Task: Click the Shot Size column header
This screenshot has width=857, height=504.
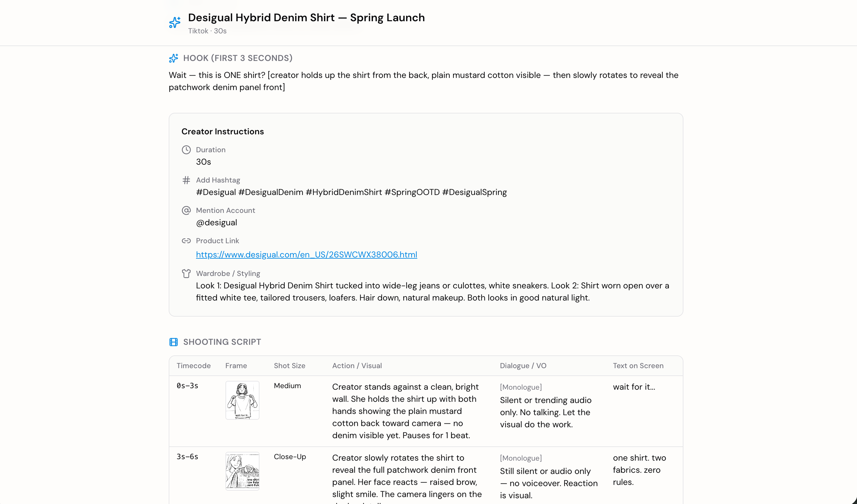Action: click(x=290, y=366)
